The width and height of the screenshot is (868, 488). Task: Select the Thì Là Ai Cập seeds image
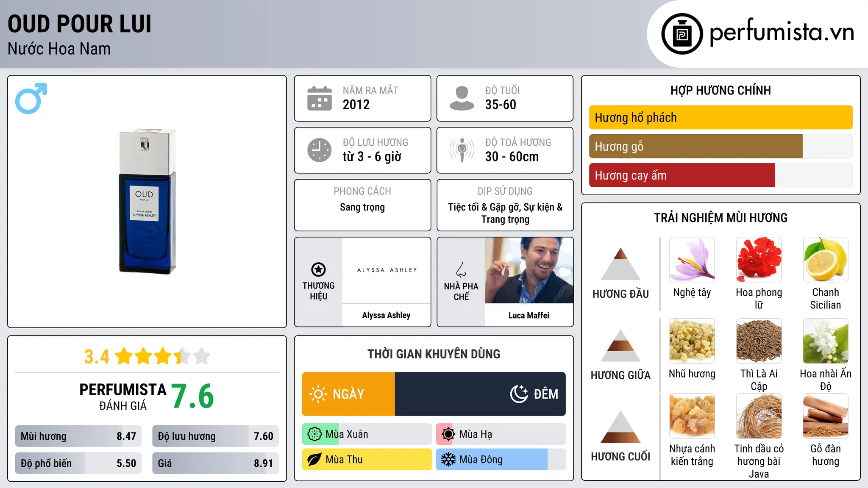pos(759,341)
